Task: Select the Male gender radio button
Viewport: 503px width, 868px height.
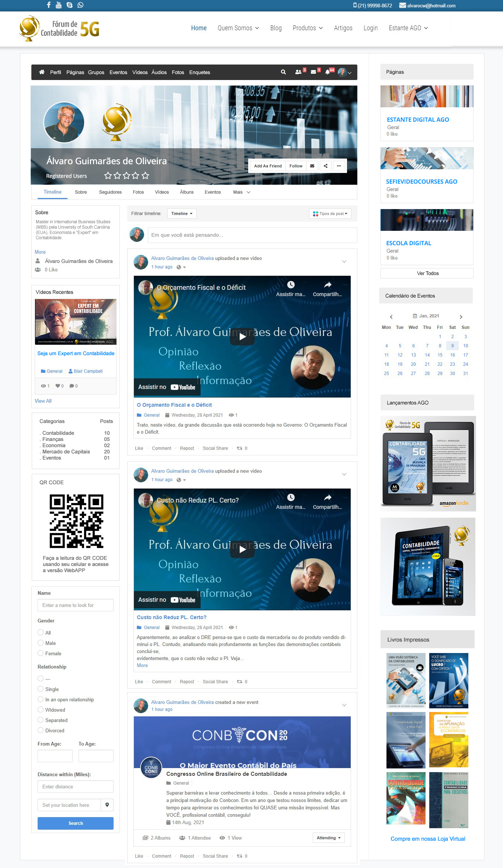Action: (41, 643)
